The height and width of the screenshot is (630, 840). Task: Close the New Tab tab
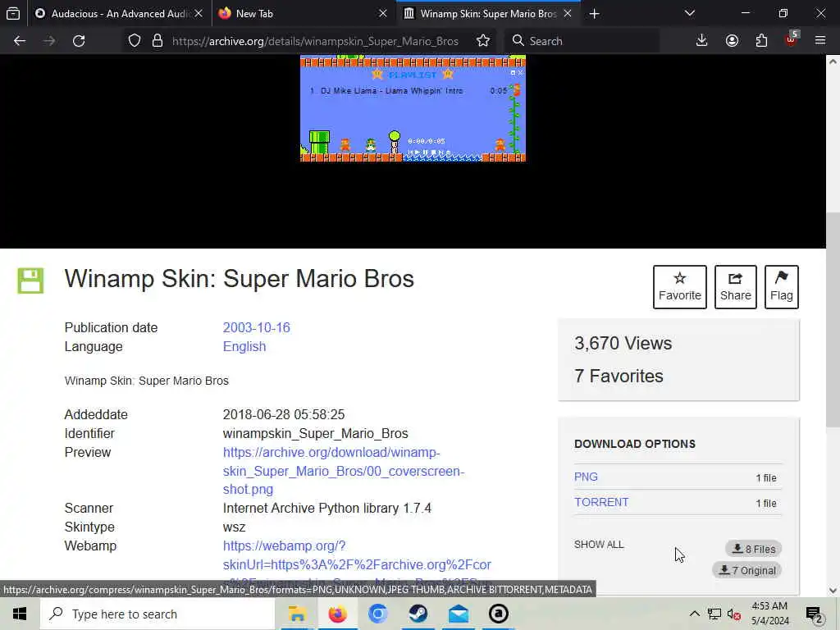tap(382, 13)
